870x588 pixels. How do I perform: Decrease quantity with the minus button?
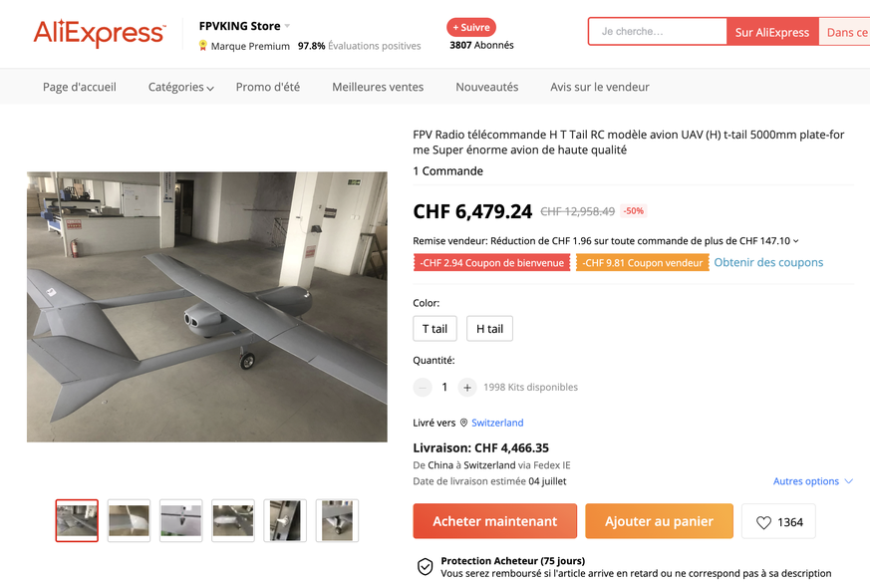423,387
